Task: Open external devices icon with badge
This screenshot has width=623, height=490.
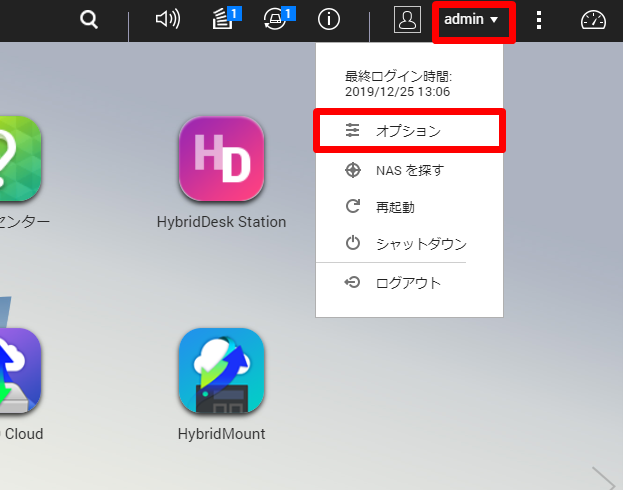Action: tap(279, 19)
